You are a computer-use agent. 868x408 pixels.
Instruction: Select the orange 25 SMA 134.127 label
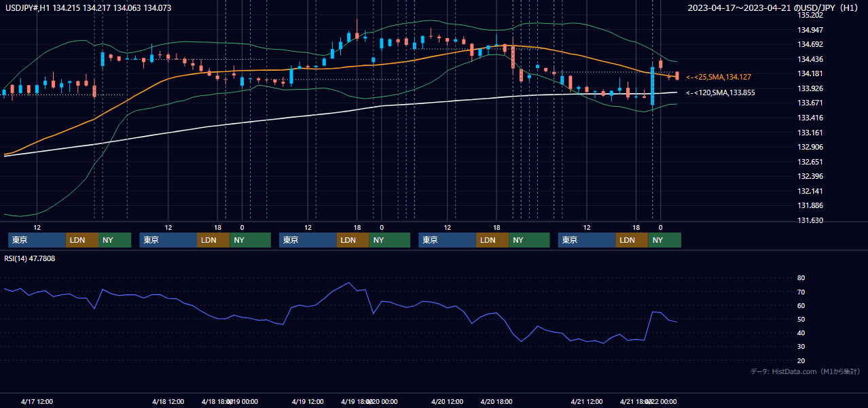[719, 77]
